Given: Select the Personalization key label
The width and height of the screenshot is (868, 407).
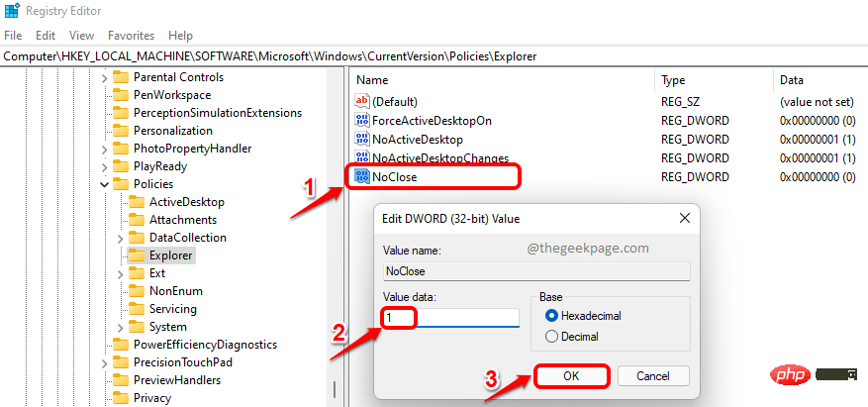Looking at the screenshot, I should [173, 131].
